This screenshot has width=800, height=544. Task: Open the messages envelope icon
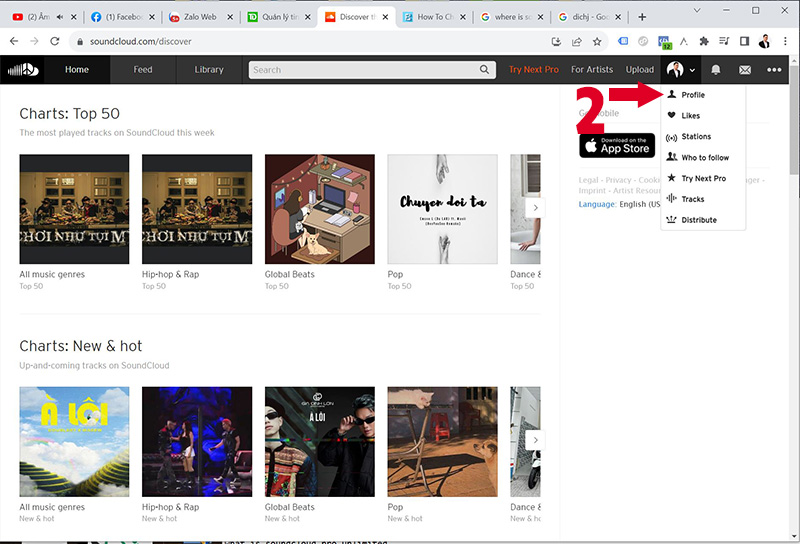tap(745, 70)
